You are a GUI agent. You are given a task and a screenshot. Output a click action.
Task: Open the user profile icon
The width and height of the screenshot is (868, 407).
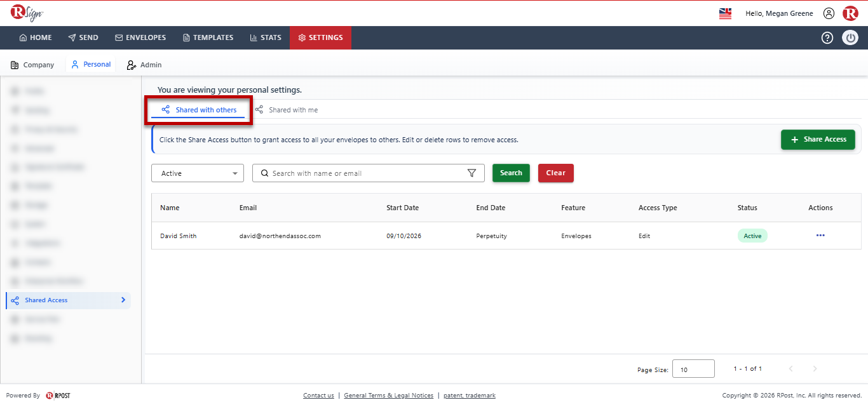(x=829, y=13)
